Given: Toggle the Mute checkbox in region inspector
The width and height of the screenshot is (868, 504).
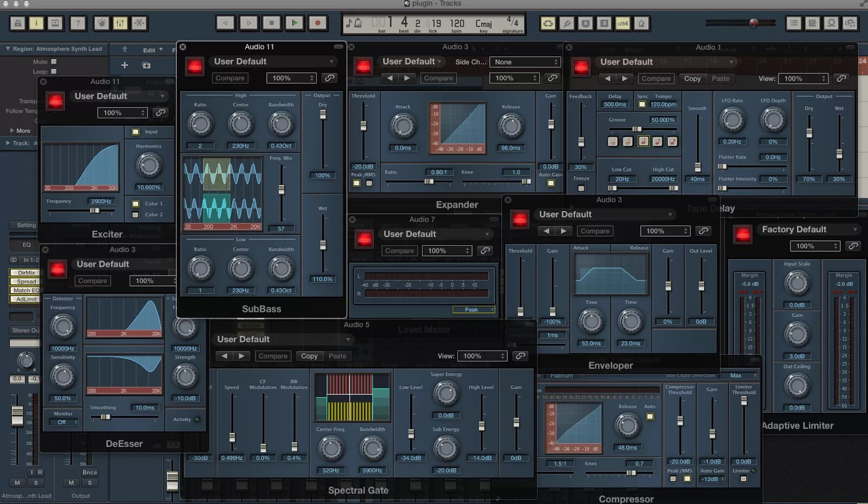Looking at the screenshot, I should point(54,62).
